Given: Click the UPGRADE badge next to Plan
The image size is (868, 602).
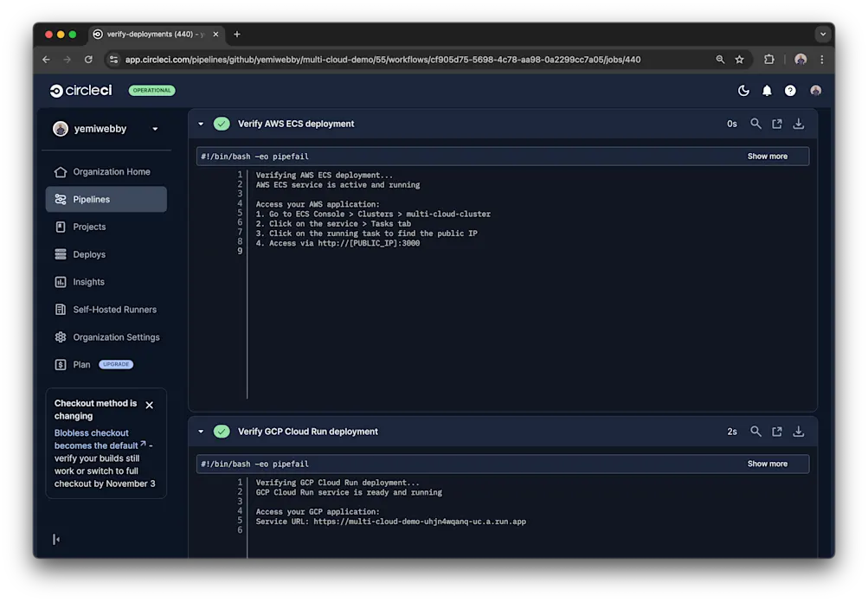Looking at the screenshot, I should click(116, 364).
